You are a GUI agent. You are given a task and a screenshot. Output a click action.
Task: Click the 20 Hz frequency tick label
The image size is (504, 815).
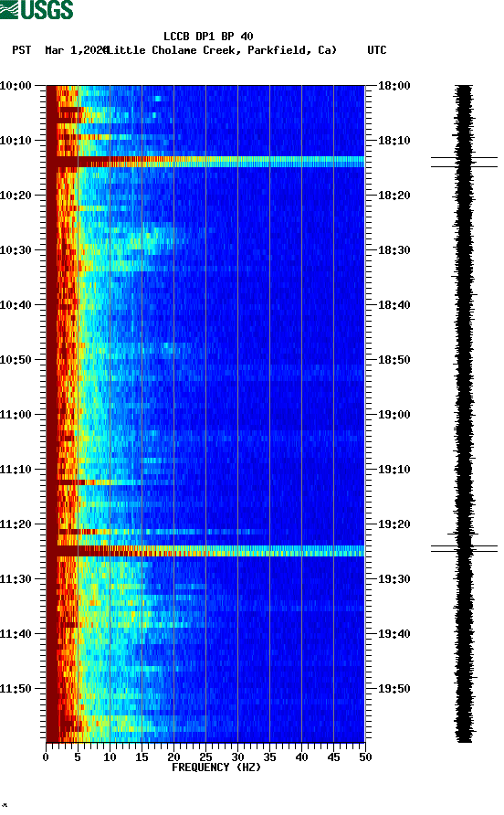coord(173,757)
